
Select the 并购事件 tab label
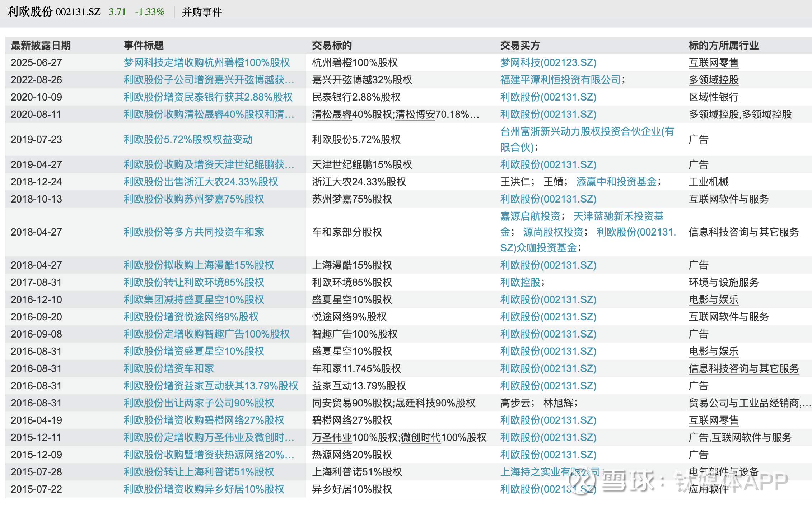pos(202,12)
